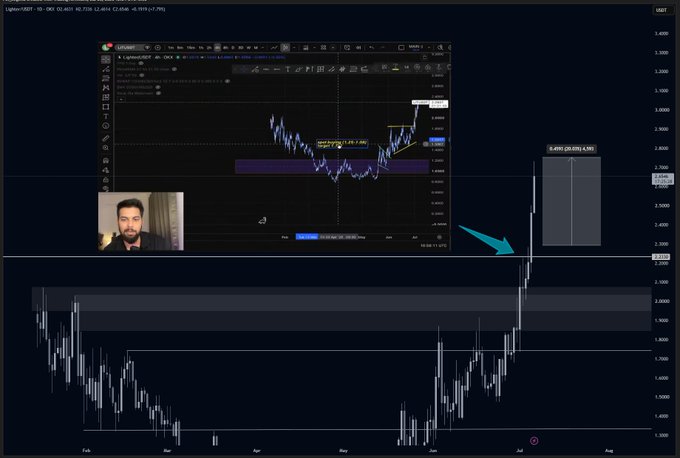Click the Lighter/USDT 1D OKX chart title
680x458 pixels.
pos(28,9)
